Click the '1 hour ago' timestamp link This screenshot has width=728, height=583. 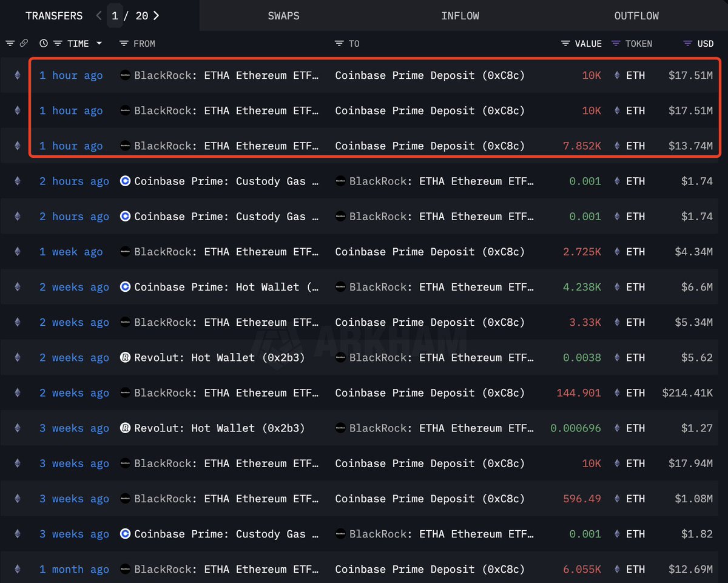click(71, 75)
